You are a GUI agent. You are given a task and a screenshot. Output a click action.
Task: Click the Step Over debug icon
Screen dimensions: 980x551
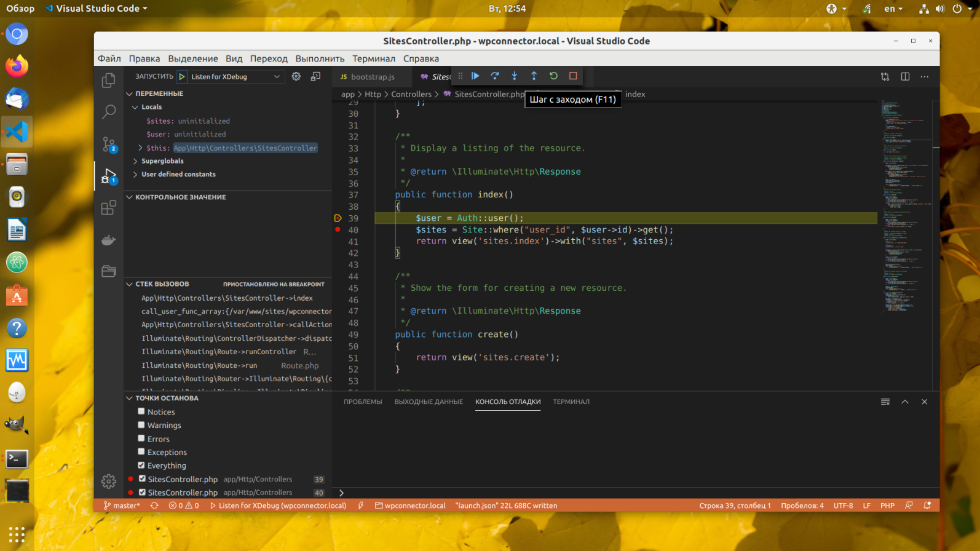[x=495, y=76]
